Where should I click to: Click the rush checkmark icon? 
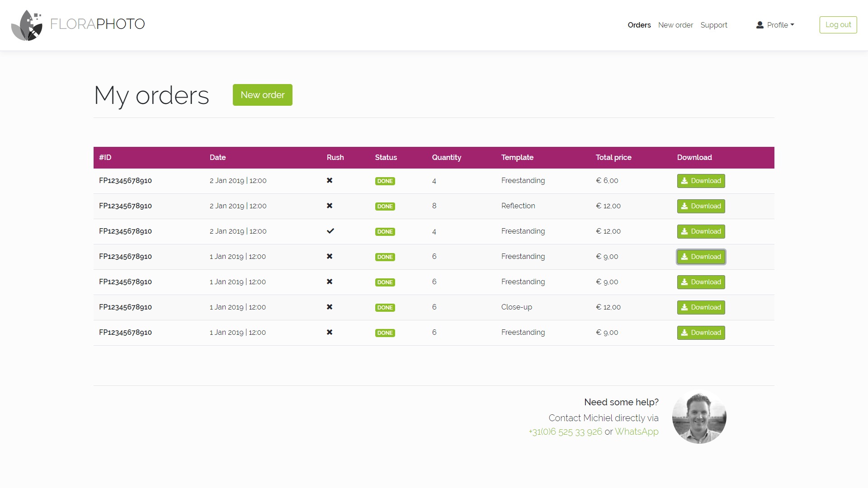[x=330, y=231]
